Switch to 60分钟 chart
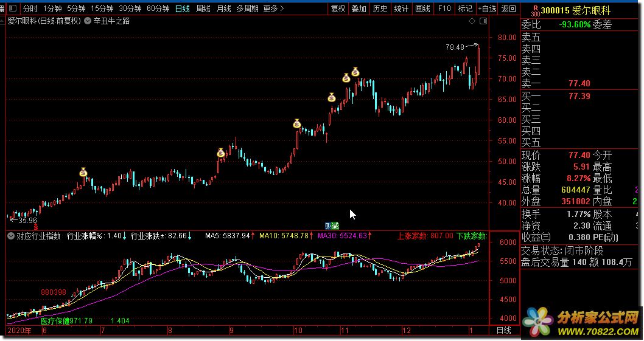644x341 pixels. 158,9
